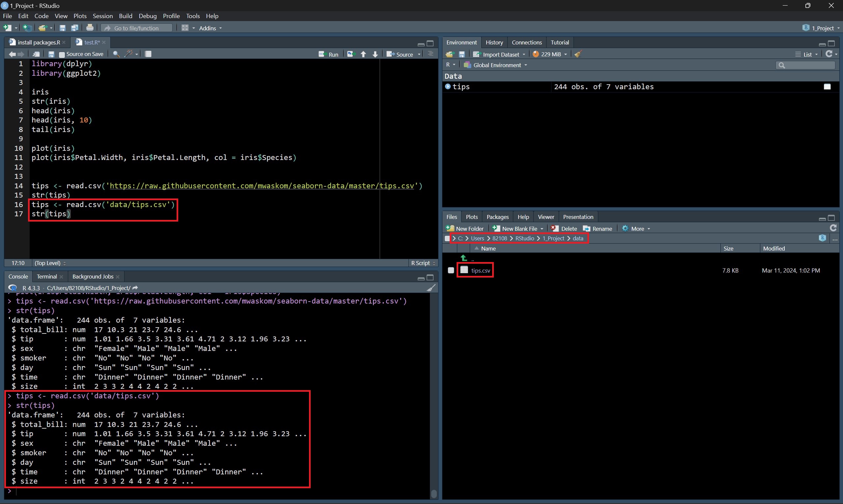Toggle the Source on Save checkbox

pos(62,54)
